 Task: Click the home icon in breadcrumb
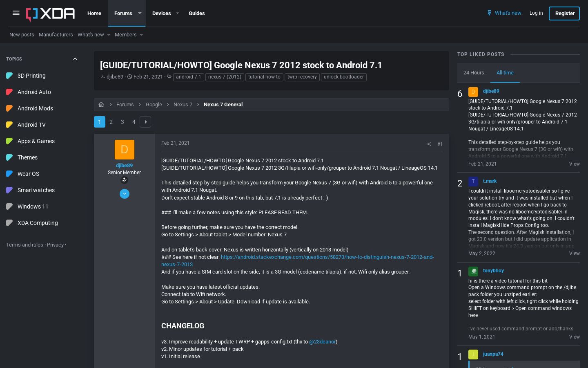tap(101, 105)
